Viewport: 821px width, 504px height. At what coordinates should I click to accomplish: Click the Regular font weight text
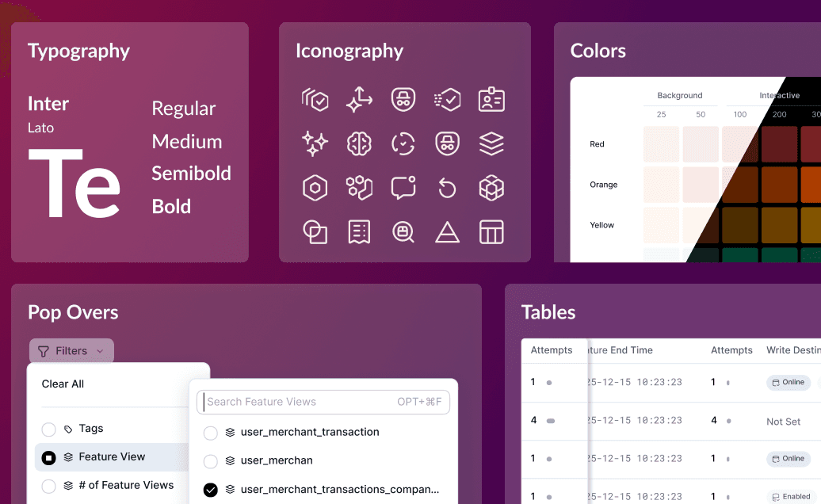(183, 109)
